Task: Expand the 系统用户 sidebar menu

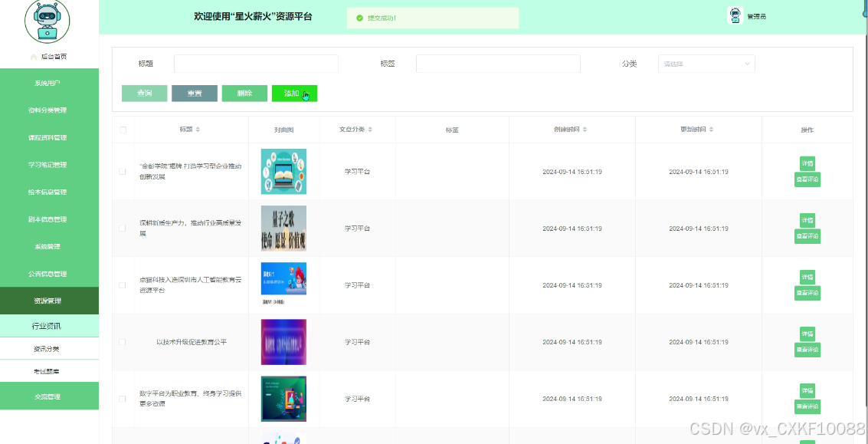Action: point(49,83)
